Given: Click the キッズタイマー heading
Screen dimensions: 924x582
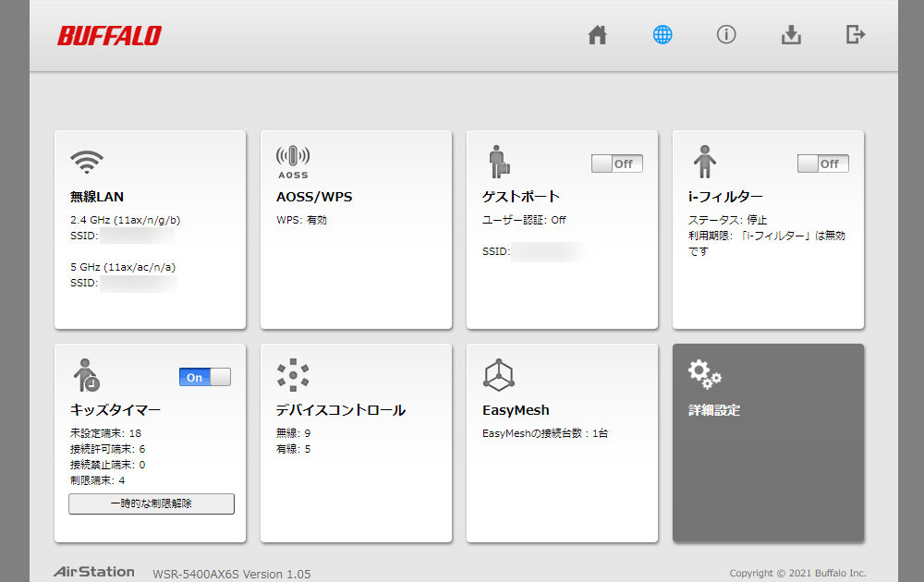Looking at the screenshot, I should pos(115,410).
